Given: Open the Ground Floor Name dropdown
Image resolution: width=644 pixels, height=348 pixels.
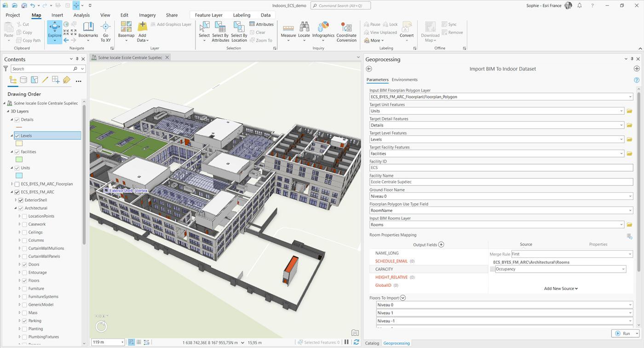Looking at the screenshot, I should [x=630, y=196].
